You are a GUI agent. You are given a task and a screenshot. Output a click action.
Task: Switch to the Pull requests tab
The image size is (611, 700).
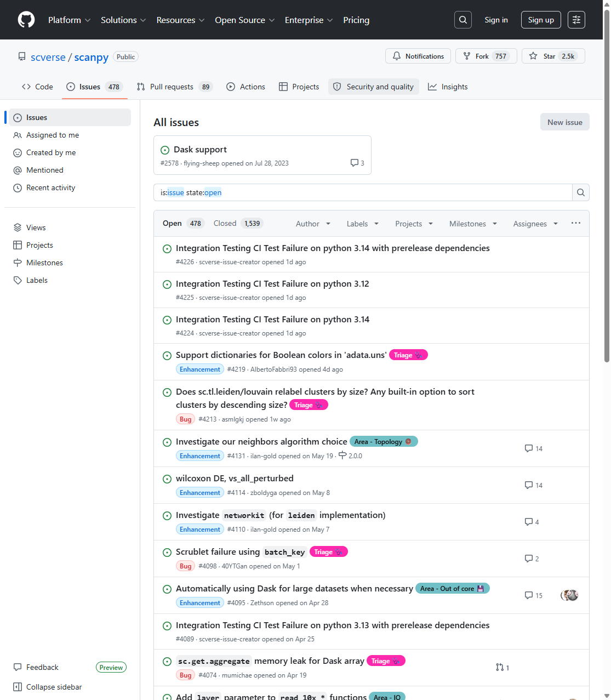click(174, 87)
